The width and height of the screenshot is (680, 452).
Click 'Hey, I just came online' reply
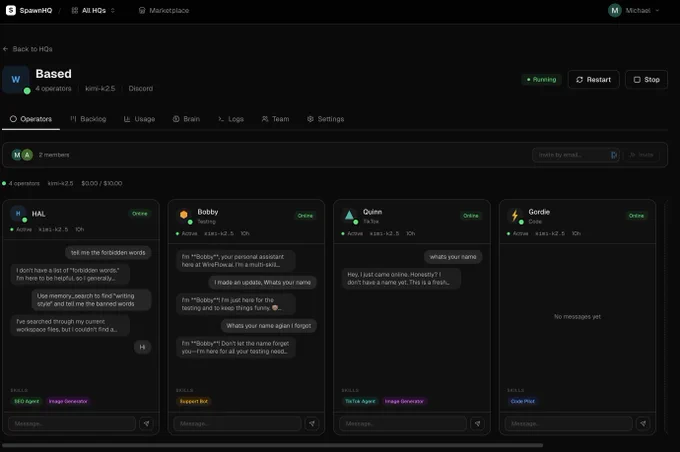click(x=401, y=278)
